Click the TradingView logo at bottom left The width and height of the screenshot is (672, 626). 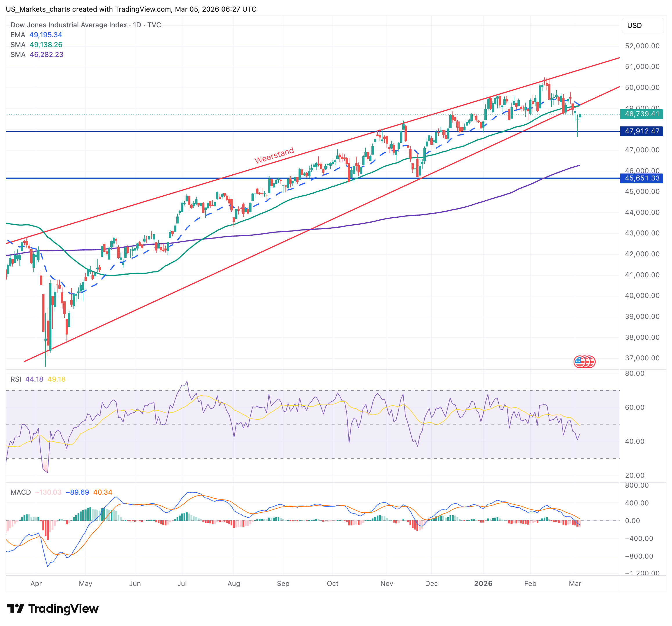(x=53, y=608)
